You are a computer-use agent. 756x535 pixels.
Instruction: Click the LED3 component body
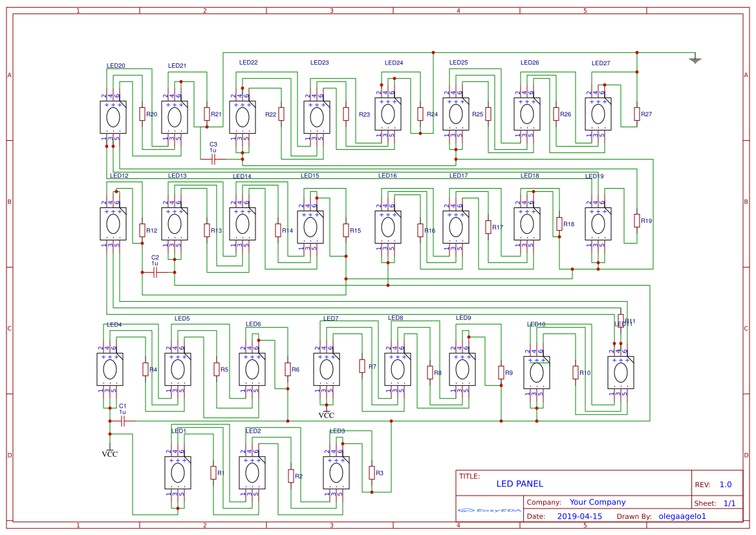pyautogui.click(x=336, y=473)
